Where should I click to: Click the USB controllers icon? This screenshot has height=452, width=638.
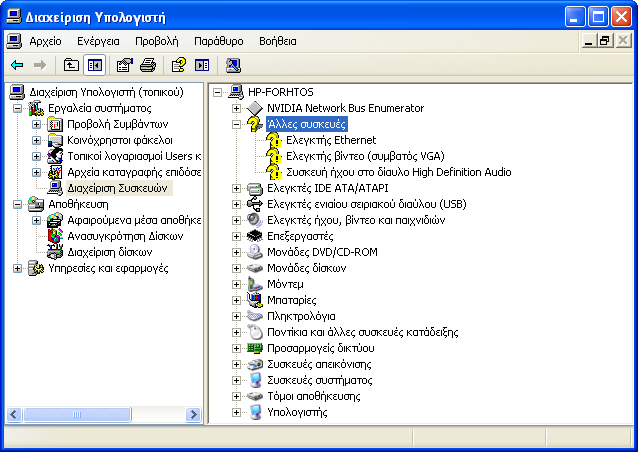tap(255, 204)
